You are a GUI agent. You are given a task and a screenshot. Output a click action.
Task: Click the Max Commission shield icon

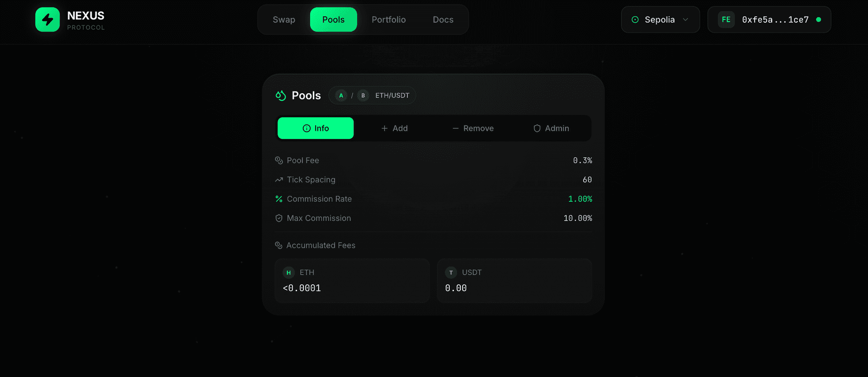279,218
